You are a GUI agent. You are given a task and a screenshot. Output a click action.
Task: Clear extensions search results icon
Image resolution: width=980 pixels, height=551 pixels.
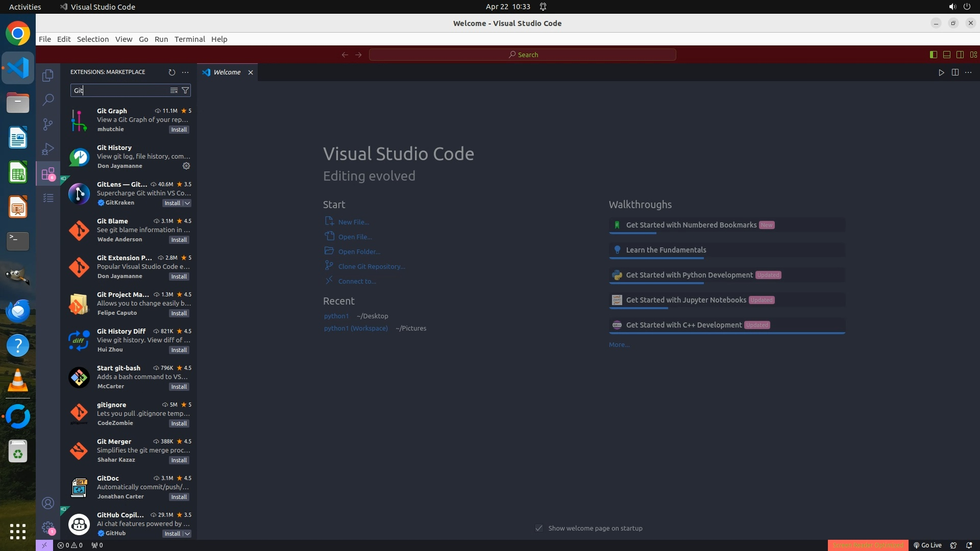174,90
